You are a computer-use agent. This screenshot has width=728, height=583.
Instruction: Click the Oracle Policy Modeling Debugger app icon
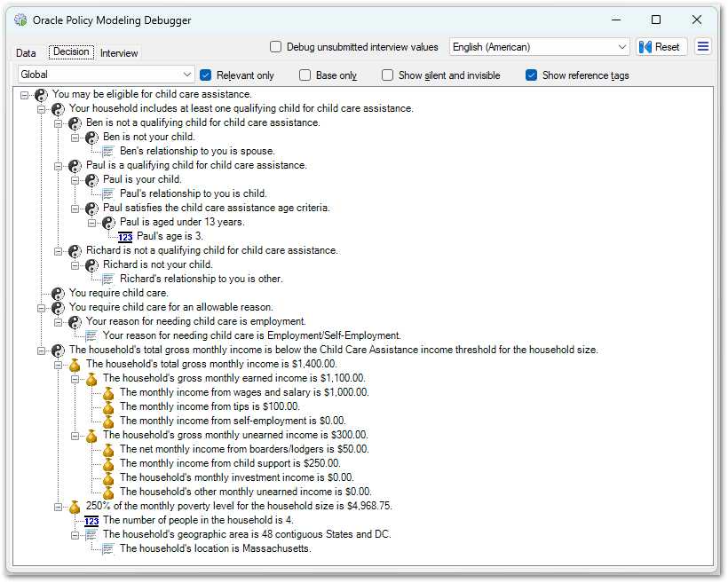20,20
